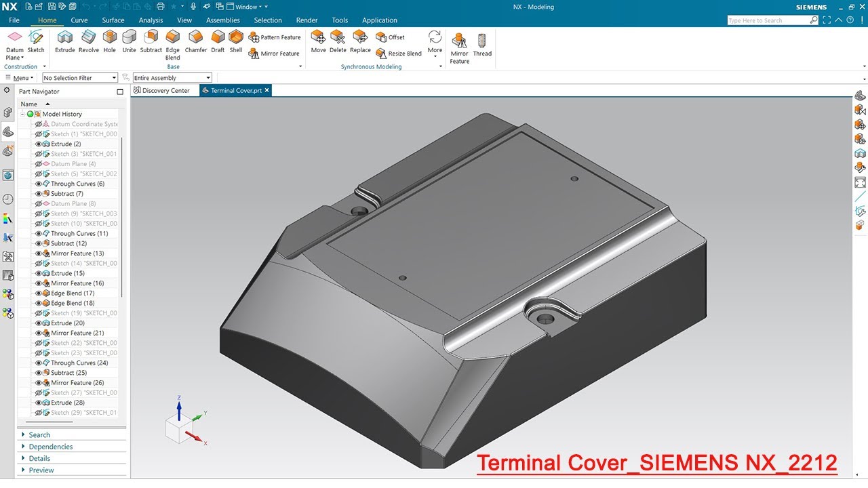The width and height of the screenshot is (868, 488).
Task: Activate the Chamfer tool
Action: (196, 42)
